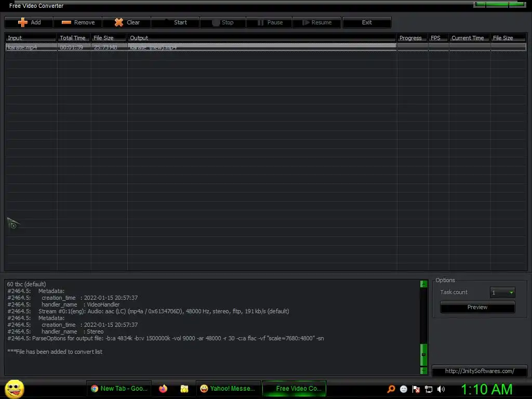Image resolution: width=532 pixels, height=399 pixels.
Task: Click the 00:01:39 total time cell
Action: click(74, 47)
